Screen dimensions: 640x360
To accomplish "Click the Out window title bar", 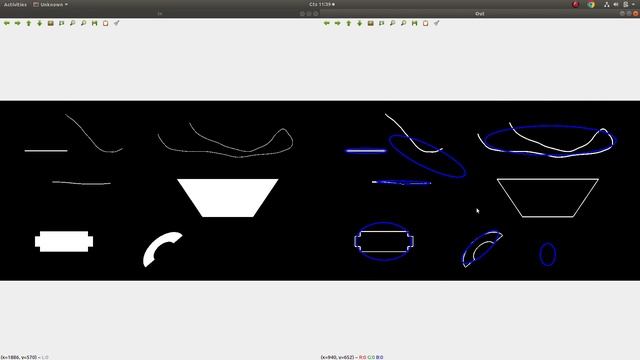I will pyautogui.click(x=480, y=13).
